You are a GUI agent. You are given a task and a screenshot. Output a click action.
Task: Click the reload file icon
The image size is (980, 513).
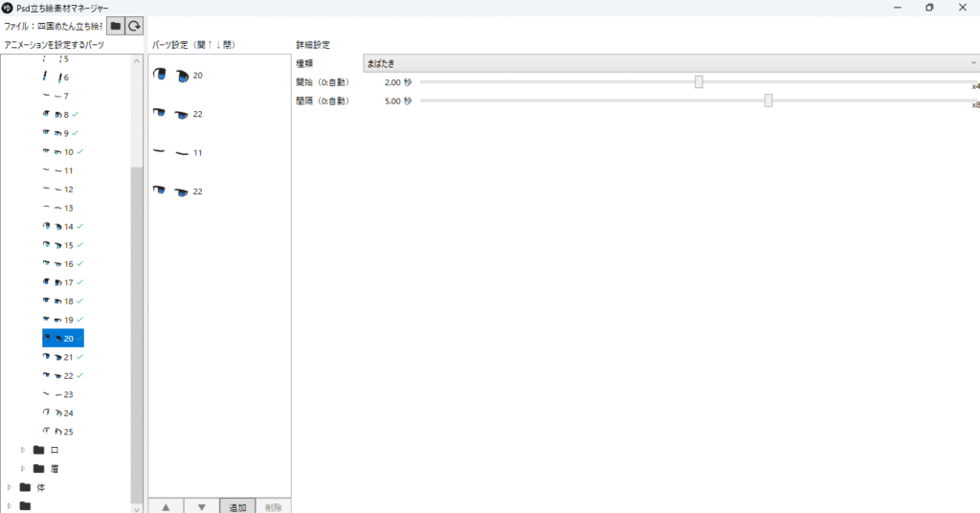(x=135, y=26)
